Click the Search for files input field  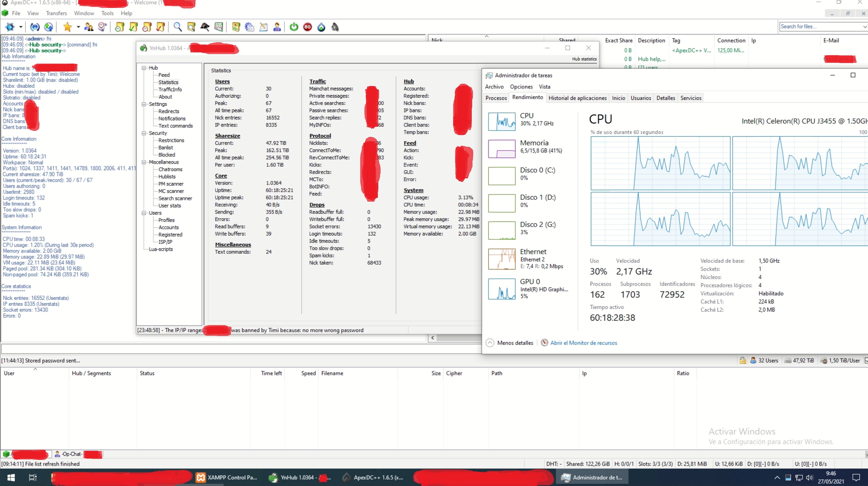coord(821,27)
